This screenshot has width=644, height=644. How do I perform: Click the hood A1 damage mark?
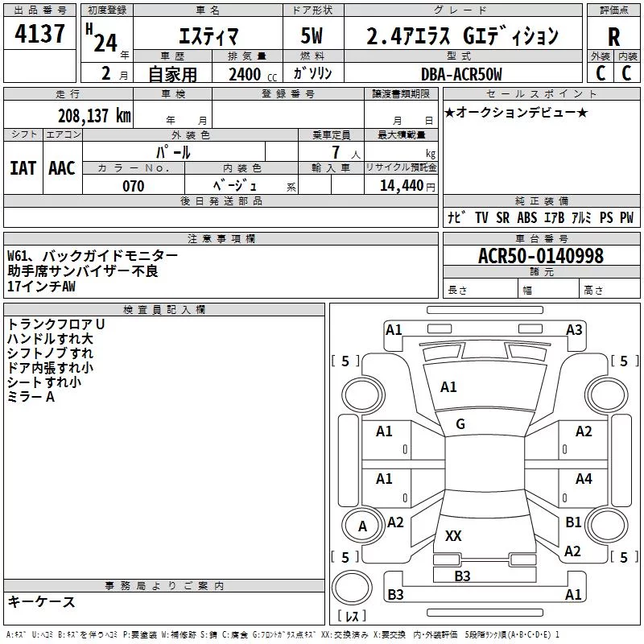click(448, 387)
